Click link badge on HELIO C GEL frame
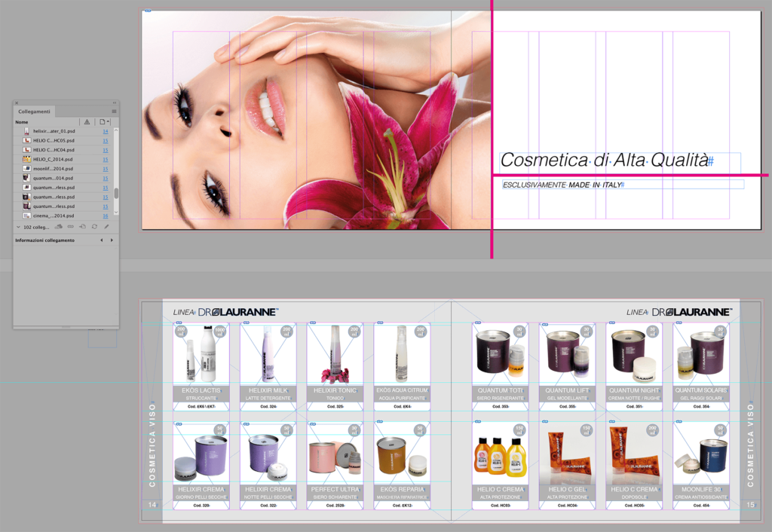Image resolution: width=772 pixels, height=532 pixels. [544, 422]
